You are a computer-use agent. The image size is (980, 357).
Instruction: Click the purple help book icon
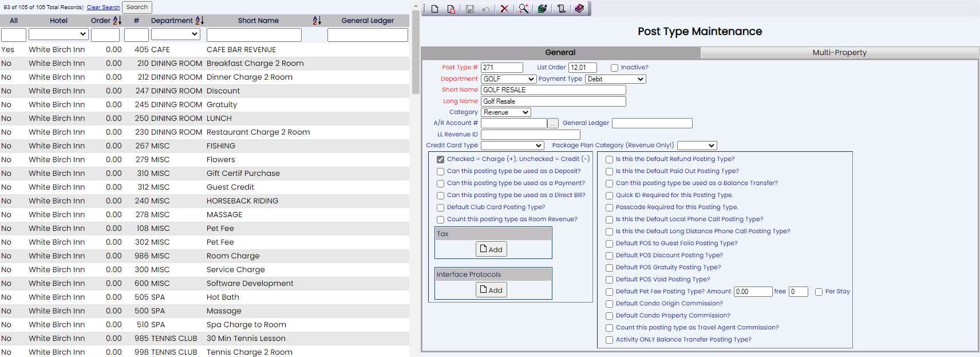click(579, 9)
